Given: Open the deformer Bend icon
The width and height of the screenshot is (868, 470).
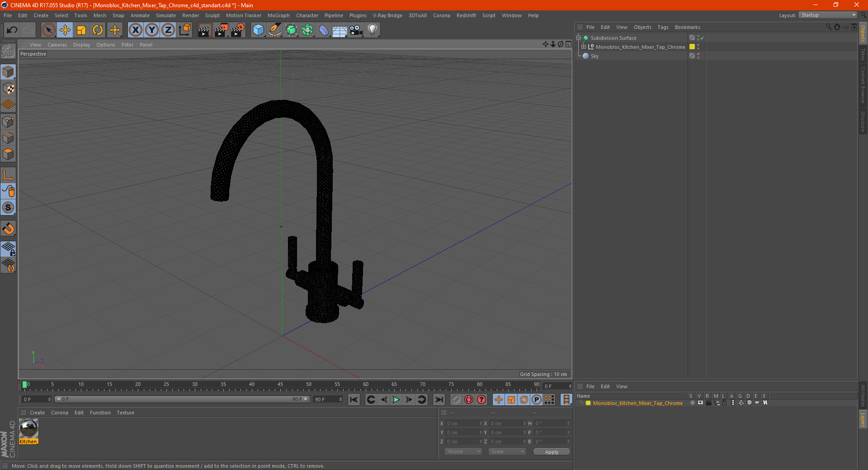Looking at the screenshot, I should pyautogui.click(x=324, y=30).
